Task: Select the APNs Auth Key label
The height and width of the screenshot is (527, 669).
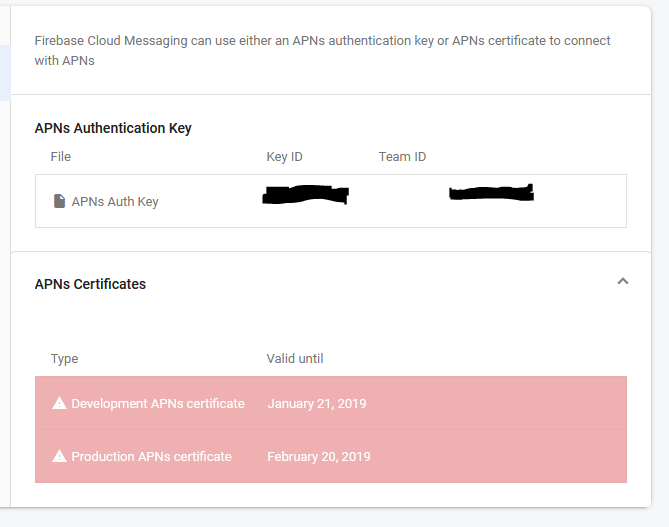Action: (x=115, y=202)
